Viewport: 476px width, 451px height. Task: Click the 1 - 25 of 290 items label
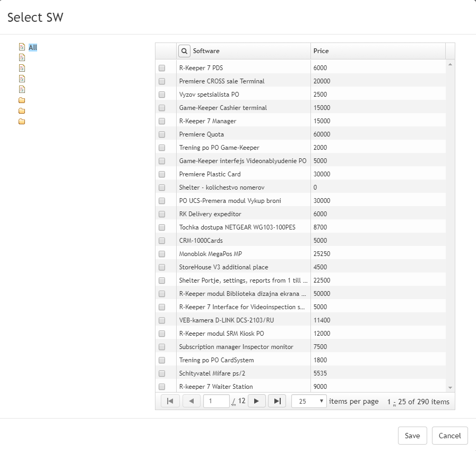418,402
